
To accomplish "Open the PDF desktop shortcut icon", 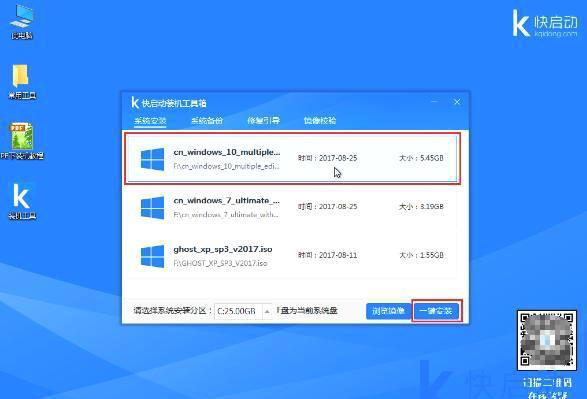I will point(22,141).
